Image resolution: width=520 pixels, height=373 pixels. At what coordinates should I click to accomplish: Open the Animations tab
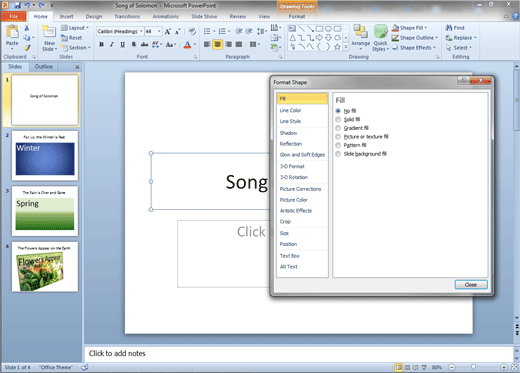[x=166, y=16]
